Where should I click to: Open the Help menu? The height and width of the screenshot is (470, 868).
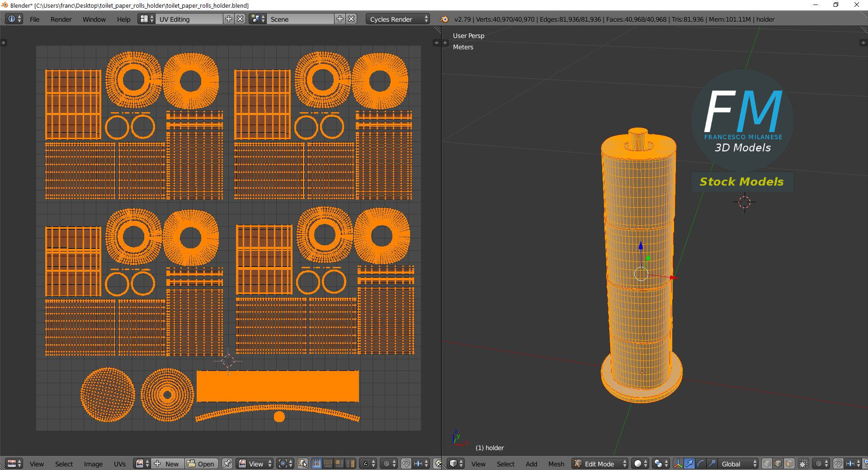[123, 19]
